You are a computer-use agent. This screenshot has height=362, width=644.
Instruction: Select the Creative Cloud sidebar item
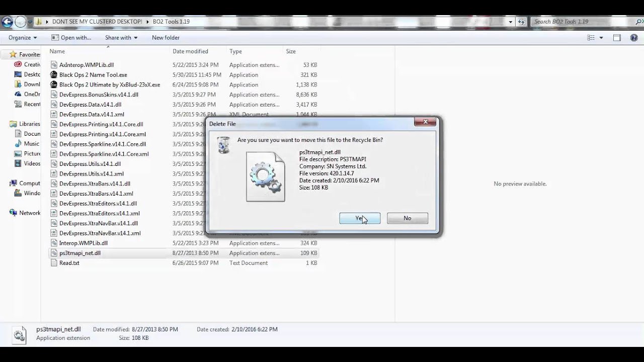[x=28, y=64]
